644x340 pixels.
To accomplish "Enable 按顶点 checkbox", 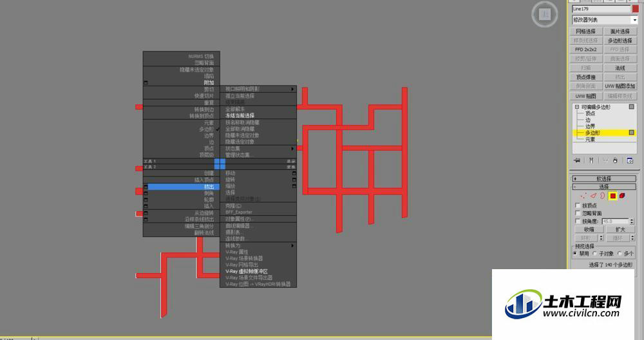I will 578,205.
